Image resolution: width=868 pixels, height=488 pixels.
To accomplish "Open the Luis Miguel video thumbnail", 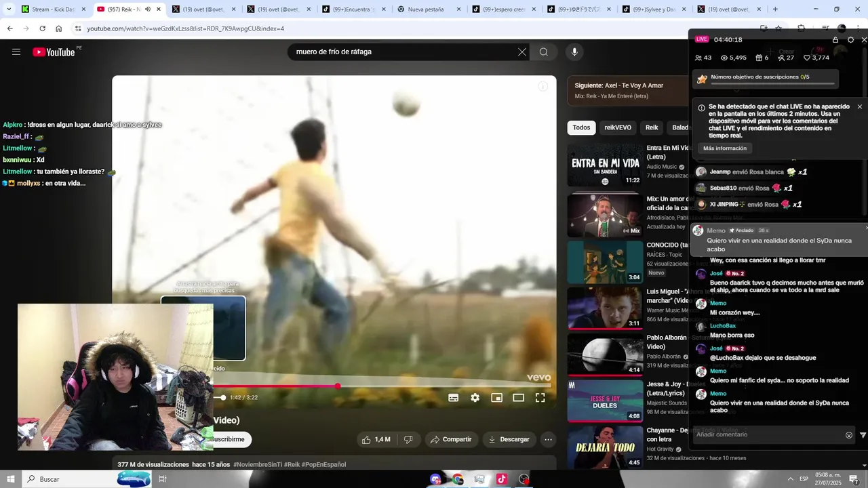I will pos(605,308).
